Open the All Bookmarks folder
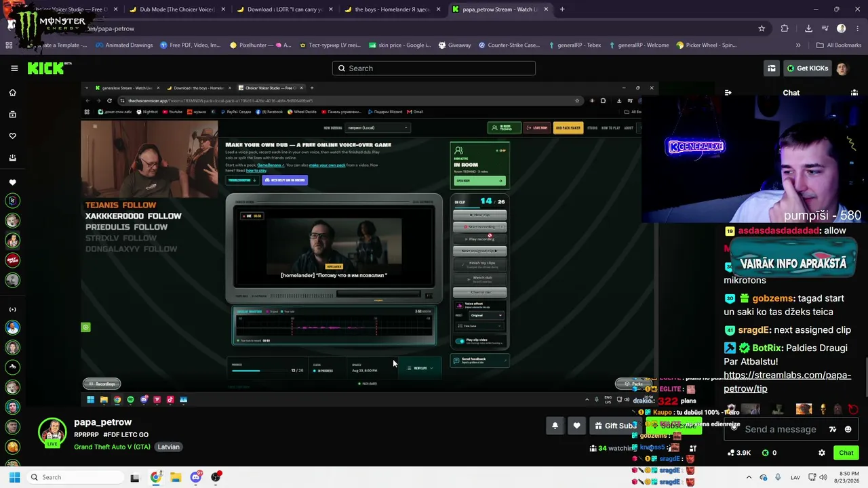Screen dimensions: 868x488 pos(838,45)
